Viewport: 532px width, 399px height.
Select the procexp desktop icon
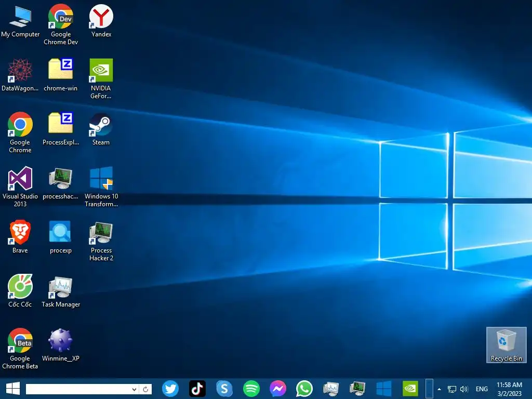(x=61, y=237)
